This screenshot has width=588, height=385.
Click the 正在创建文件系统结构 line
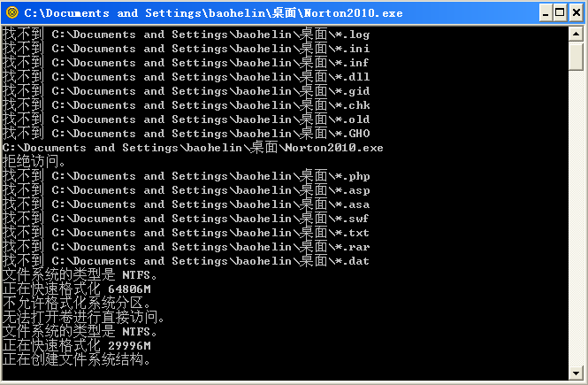[77, 360]
